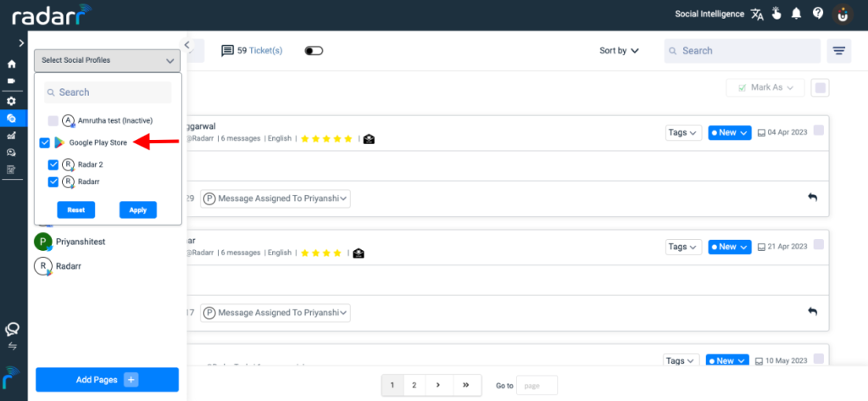This screenshot has width=868, height=401.
Task: Collapse the profiles panel with chevron
Action: pyautogui.click(x=187, y=45)
